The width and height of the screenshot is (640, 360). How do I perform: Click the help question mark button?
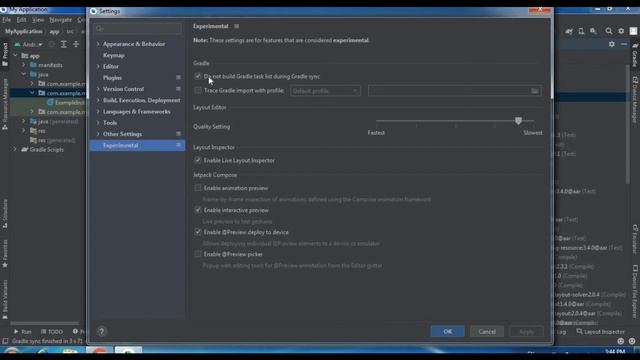[x=101, y=331]
